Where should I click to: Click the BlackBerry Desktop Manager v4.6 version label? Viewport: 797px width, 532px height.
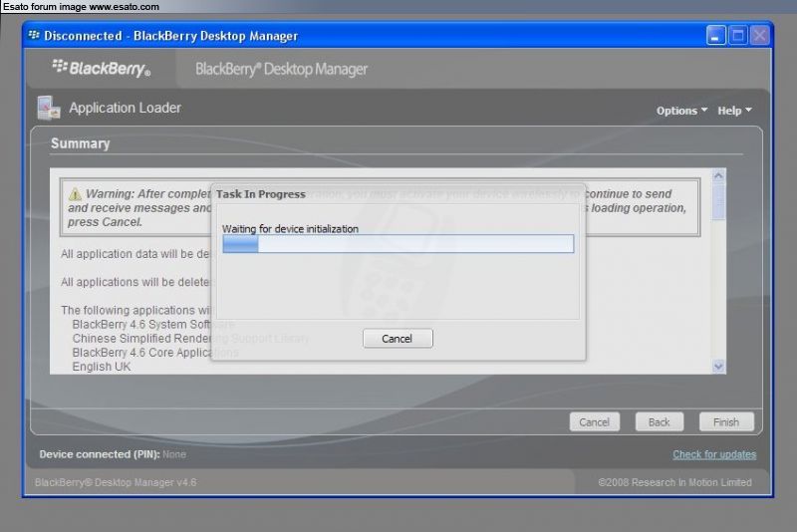pos(116,482)
